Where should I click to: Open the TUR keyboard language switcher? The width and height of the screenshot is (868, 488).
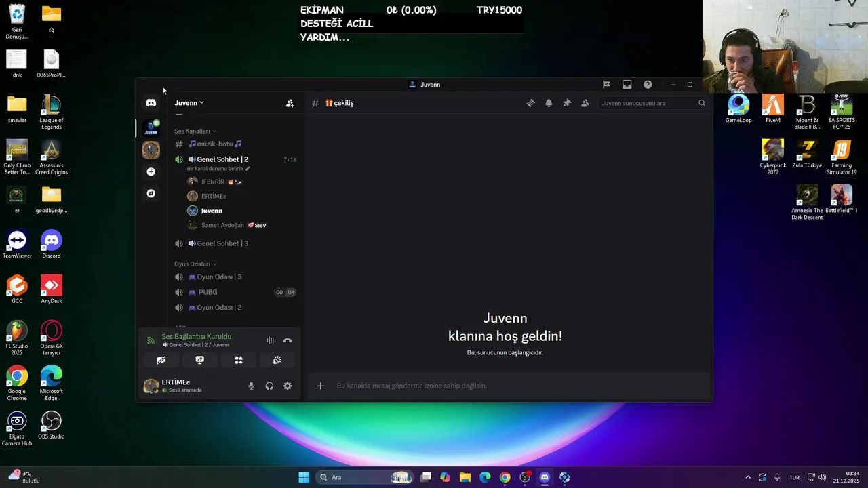794,477
